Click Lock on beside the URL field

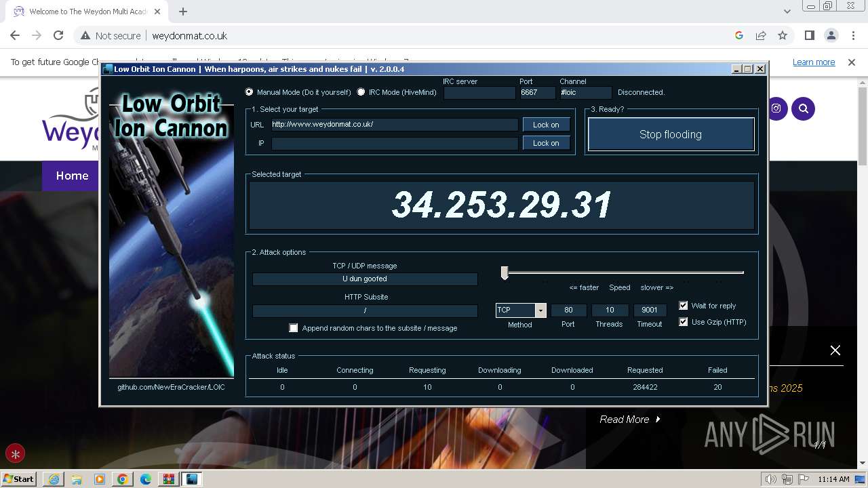tap(546, 125)
